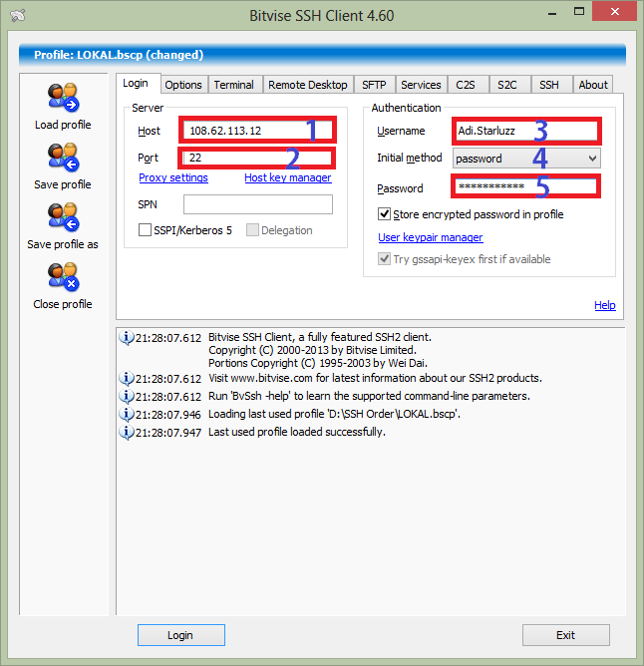Screen dimensions: 644x666
Task: Open the About tab
Action: pyautogui.click(x=593, y=85)
